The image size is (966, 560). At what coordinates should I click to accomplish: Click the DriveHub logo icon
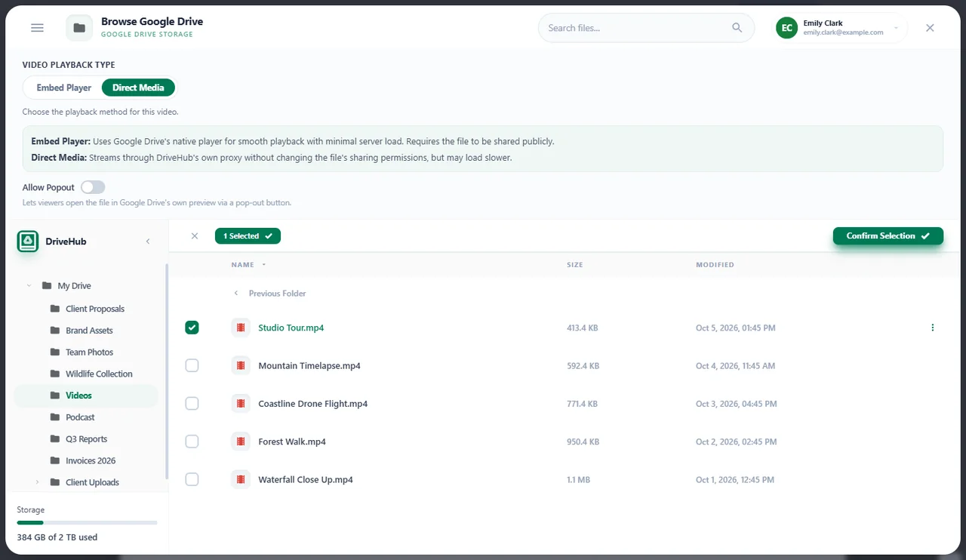(x=28, y=242)
